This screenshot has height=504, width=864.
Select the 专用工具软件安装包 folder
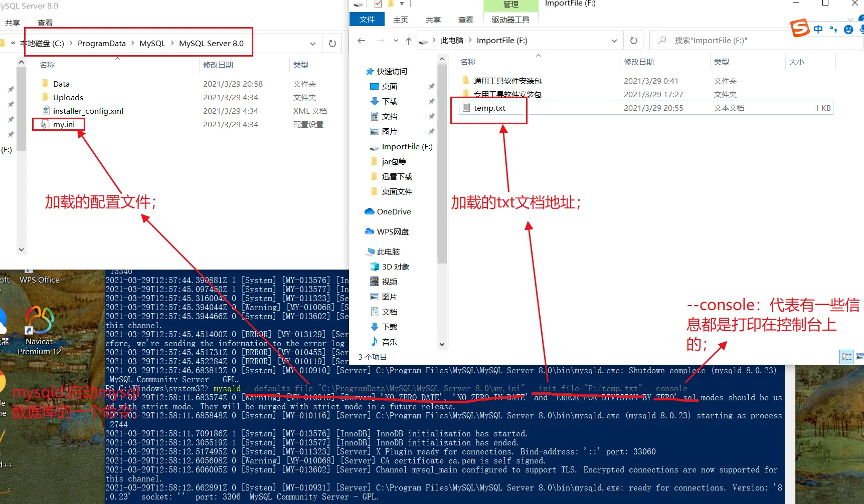(x=507, y=94)
